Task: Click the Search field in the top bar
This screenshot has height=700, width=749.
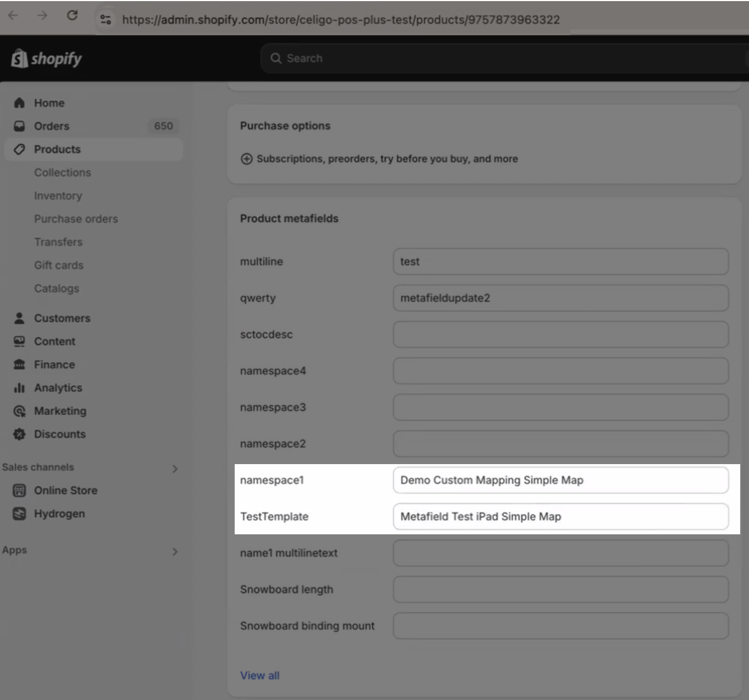Action: 504,58
